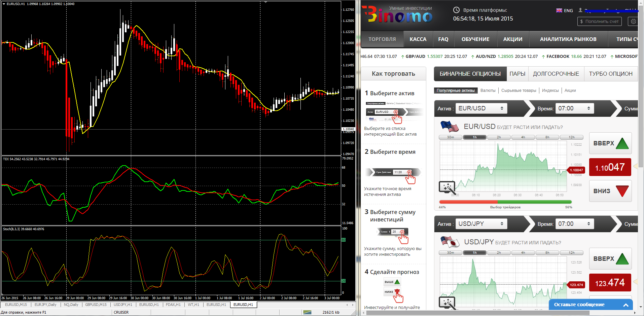Click the British flag language icon
This screenshot has height=316, width=644.
559,10
